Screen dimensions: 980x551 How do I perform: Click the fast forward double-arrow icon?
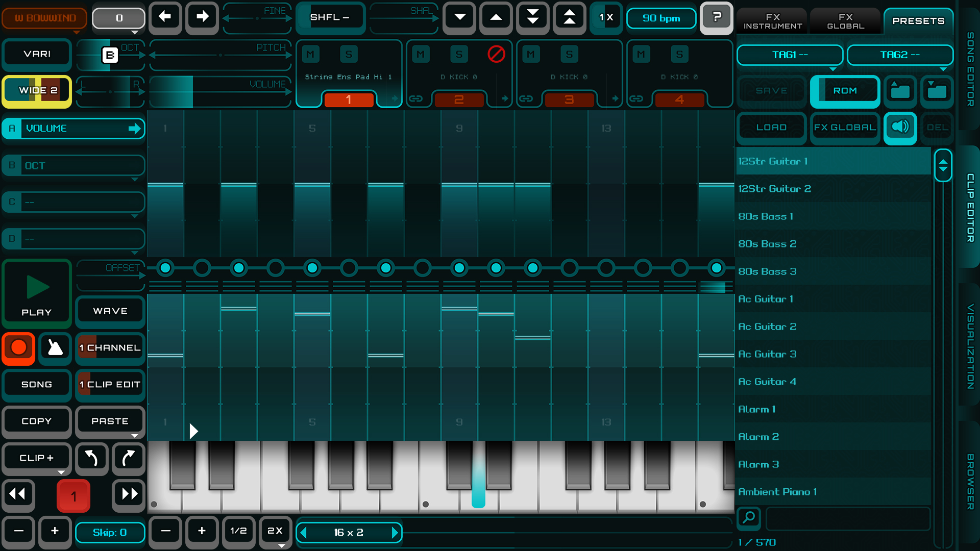(x=129, y=494)
